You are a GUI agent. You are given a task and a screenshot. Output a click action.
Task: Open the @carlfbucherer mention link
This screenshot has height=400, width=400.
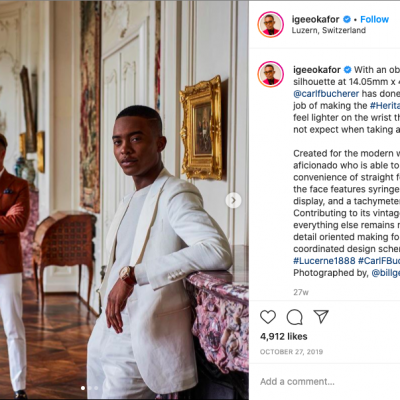326,94
